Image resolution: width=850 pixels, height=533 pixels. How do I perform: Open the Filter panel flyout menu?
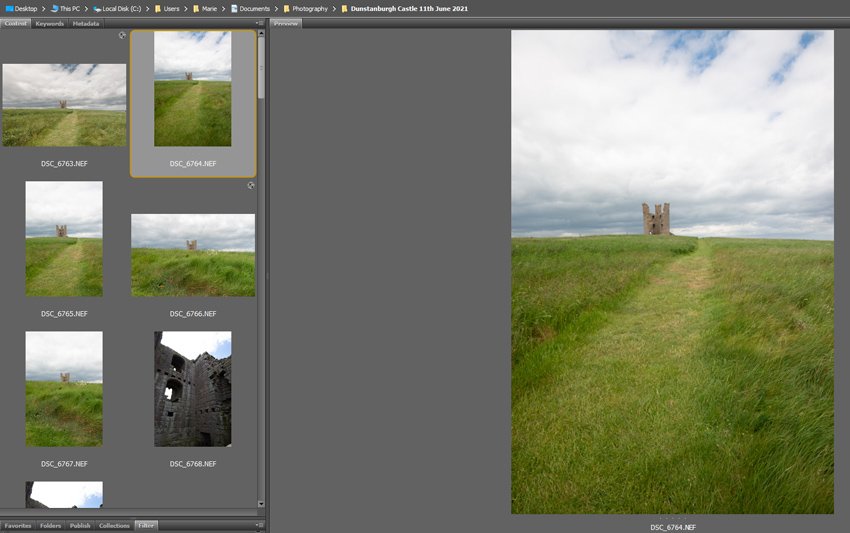point(259,525)
